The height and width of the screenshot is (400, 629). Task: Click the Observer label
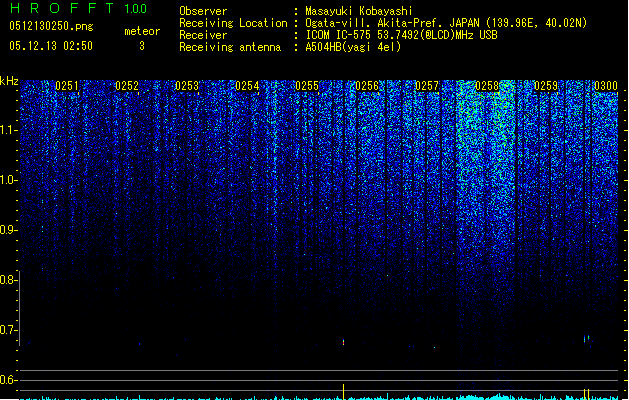203,11
